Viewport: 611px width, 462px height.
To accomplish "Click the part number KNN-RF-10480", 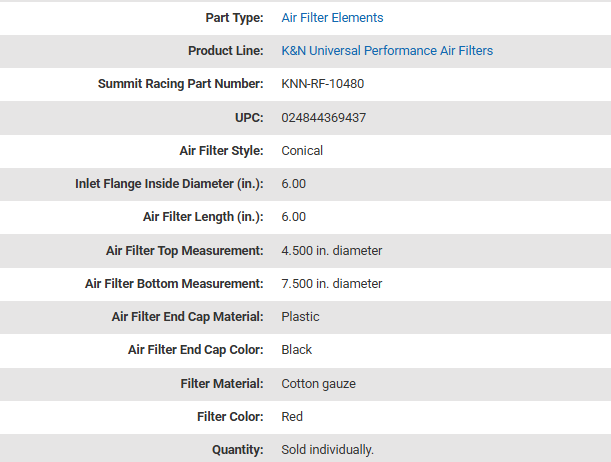I will click(322, 84).
